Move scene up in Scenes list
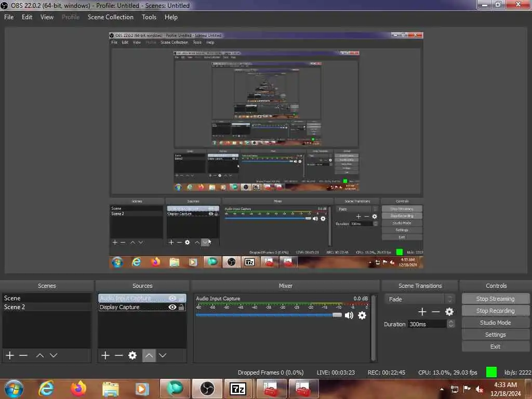Screen dimensions: 532x399 [40, 355]
